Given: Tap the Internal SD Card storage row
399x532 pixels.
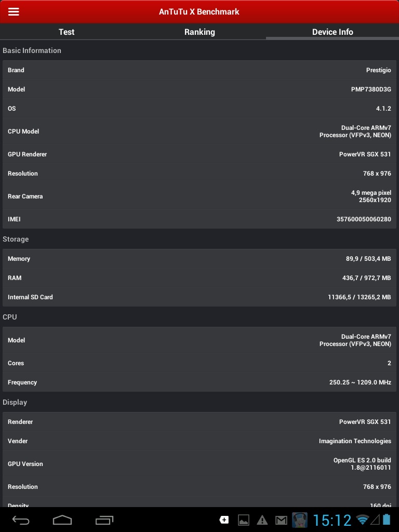Looking at the screenshot, I should [x=199, y=297].
